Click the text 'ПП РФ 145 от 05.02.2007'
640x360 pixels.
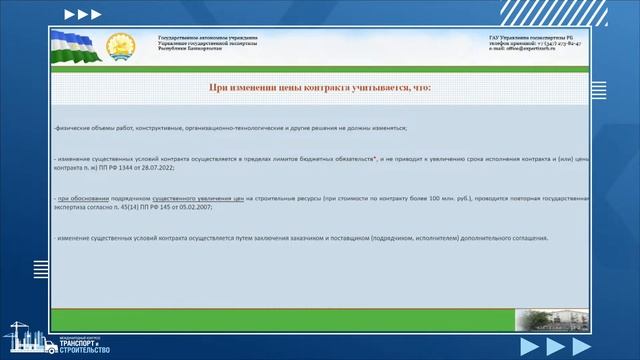[175, 207]
